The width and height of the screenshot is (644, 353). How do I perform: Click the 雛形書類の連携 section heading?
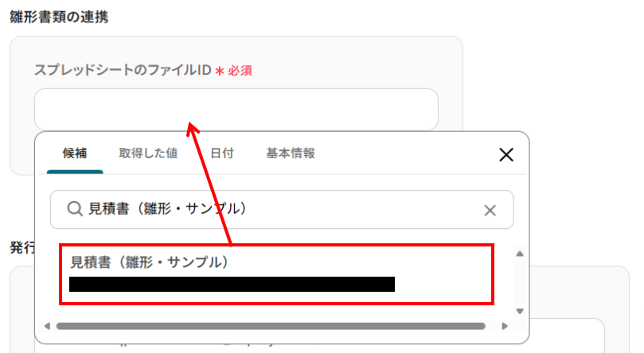click(59, 17)
